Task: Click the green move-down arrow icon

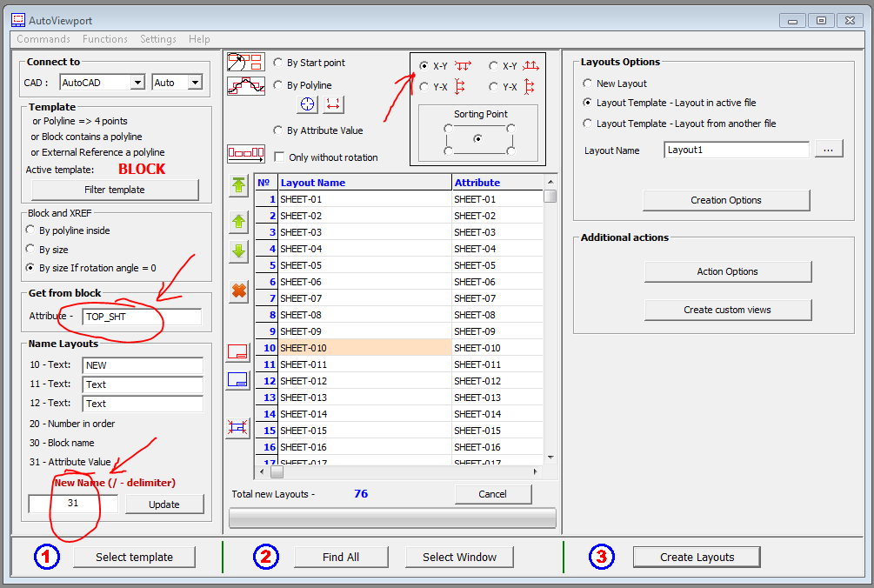Action: [239, 251]
